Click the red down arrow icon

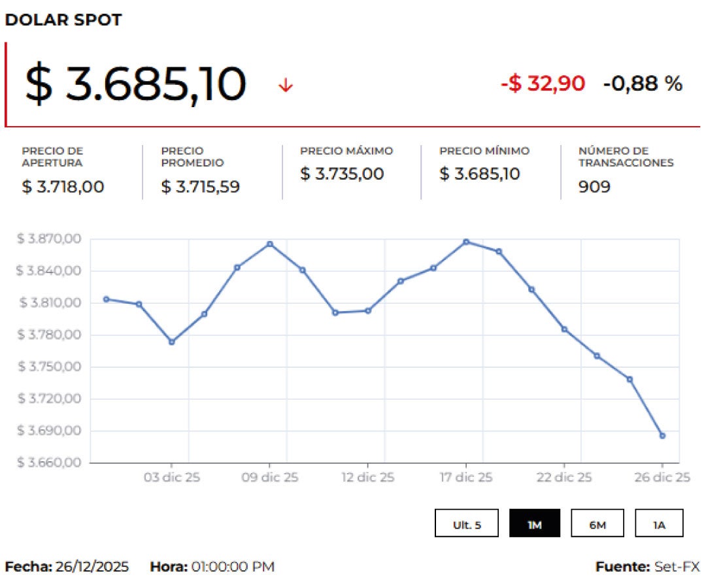point(285,86)
